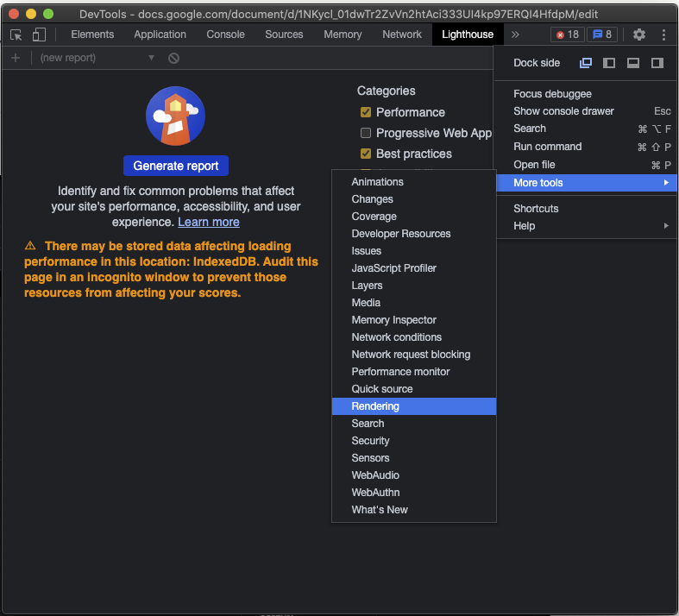Select Show console drawer
Image resolution: width=679 pixels, height=616 pixels.
[587, 111]
